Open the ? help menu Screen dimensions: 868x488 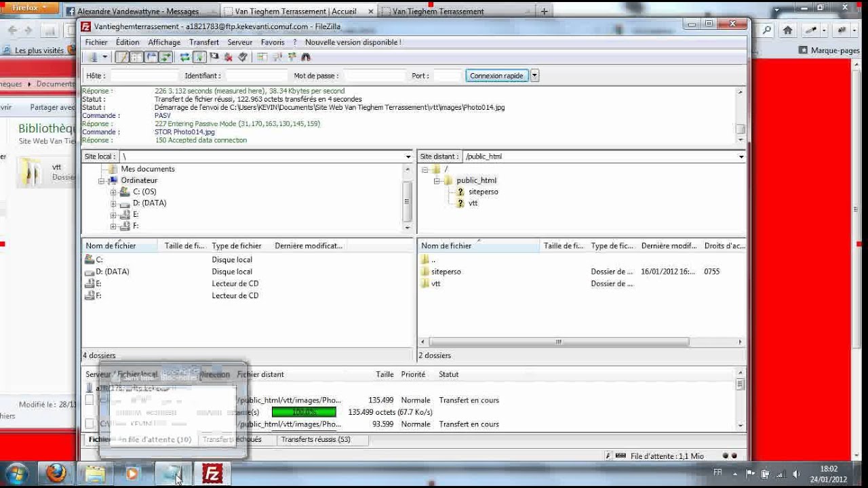pos(295,42)
